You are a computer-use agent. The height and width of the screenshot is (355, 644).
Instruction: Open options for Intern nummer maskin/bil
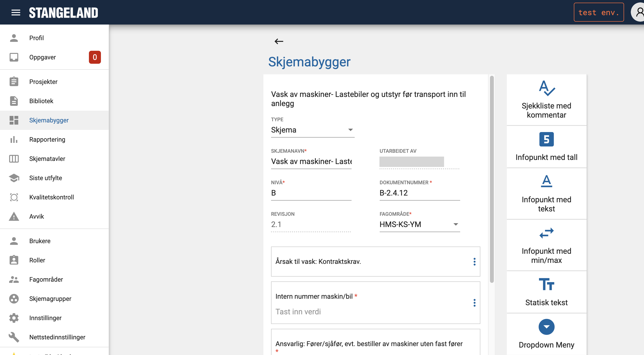click(474, 303)
